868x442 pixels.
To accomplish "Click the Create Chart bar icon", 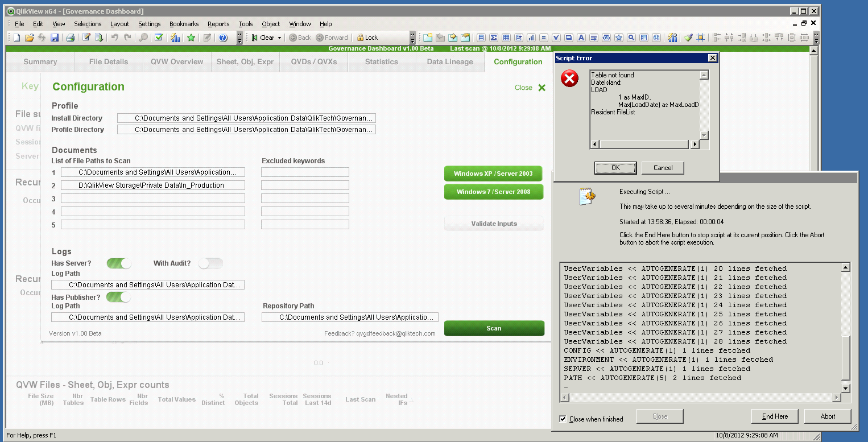I will coord(531,38).
